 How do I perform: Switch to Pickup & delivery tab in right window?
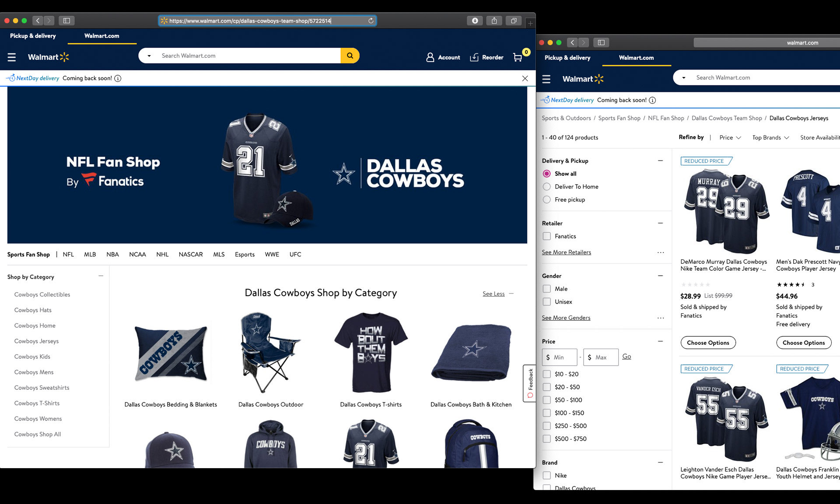(567, 58)
